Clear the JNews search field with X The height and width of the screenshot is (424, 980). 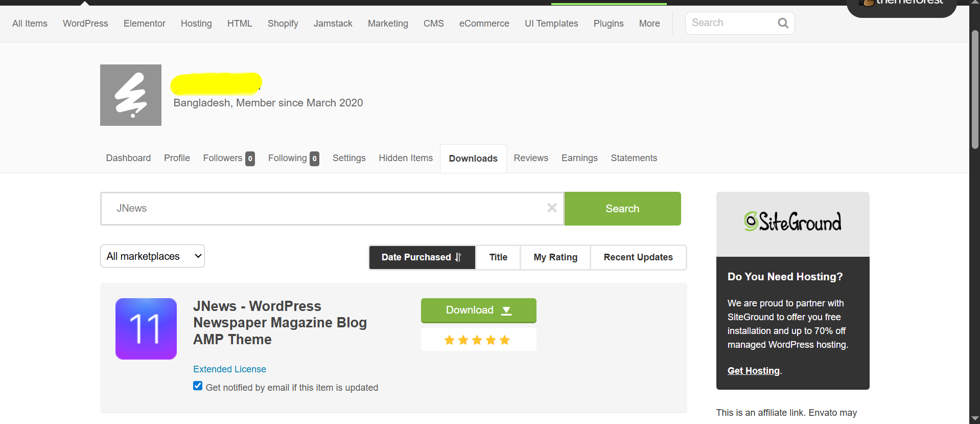(552, 208)
